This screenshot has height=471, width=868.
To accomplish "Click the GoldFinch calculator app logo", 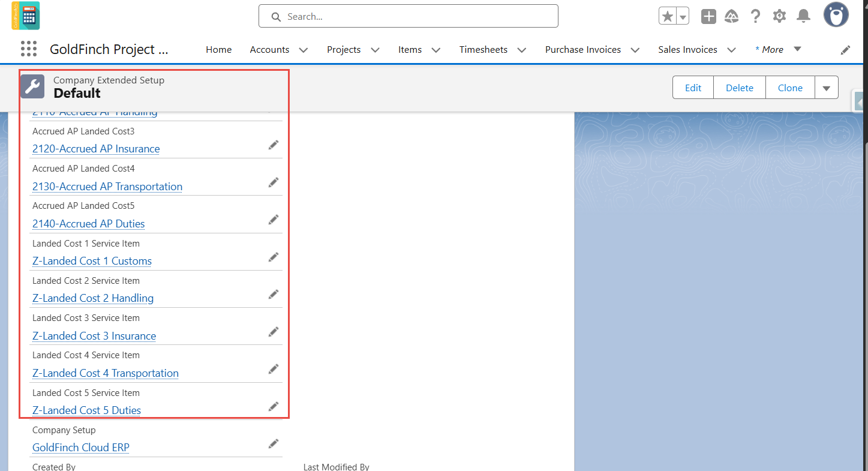I will (25, 16).
